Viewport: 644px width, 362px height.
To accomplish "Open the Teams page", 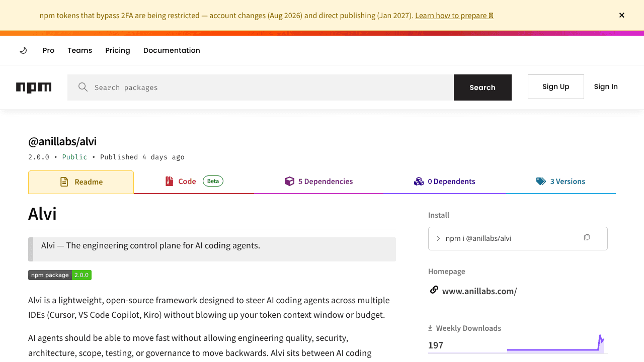I will pyautogui.click(x=80, y=50).
